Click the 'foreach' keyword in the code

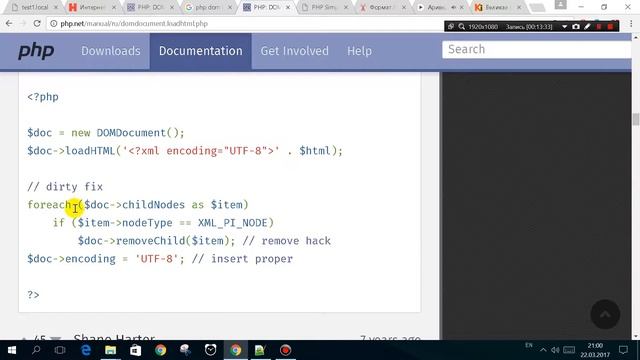point(49,204)
